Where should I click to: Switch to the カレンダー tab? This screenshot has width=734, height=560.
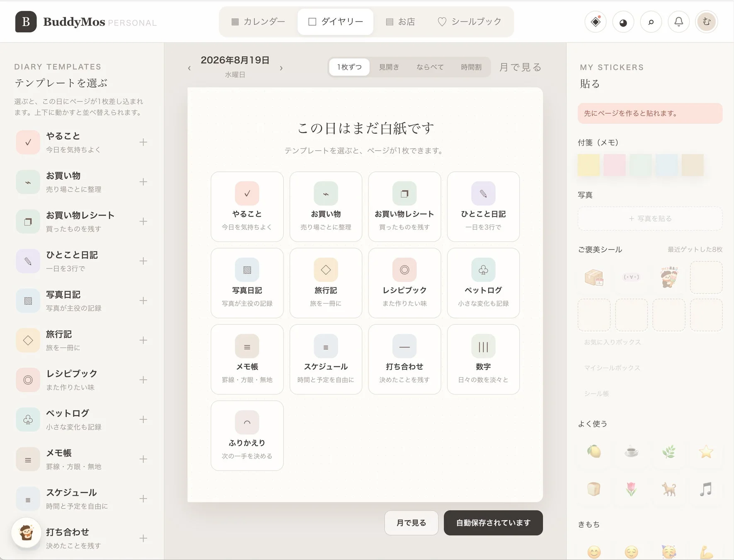pyautogui.click(x=258, y=22)
